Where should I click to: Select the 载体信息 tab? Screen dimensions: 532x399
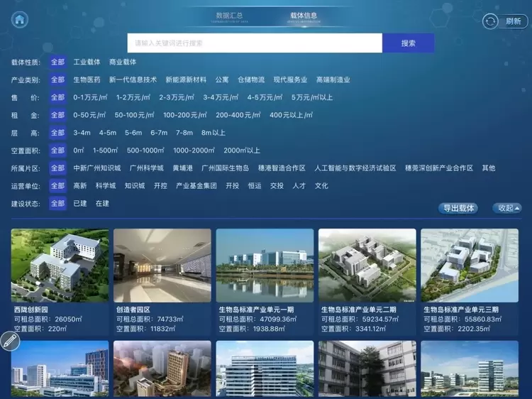point(304,16)
